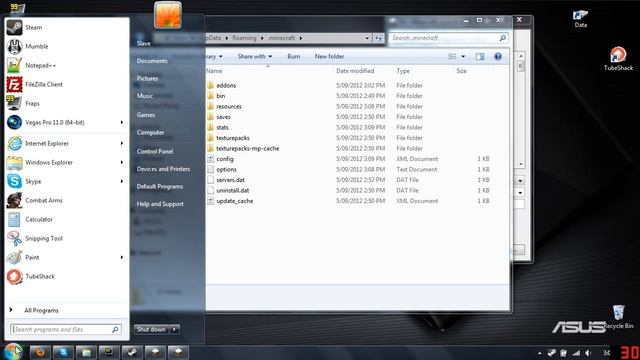Screen dimensions: 640x360
Task: Select the bin folder
Action: click(220, 96)
